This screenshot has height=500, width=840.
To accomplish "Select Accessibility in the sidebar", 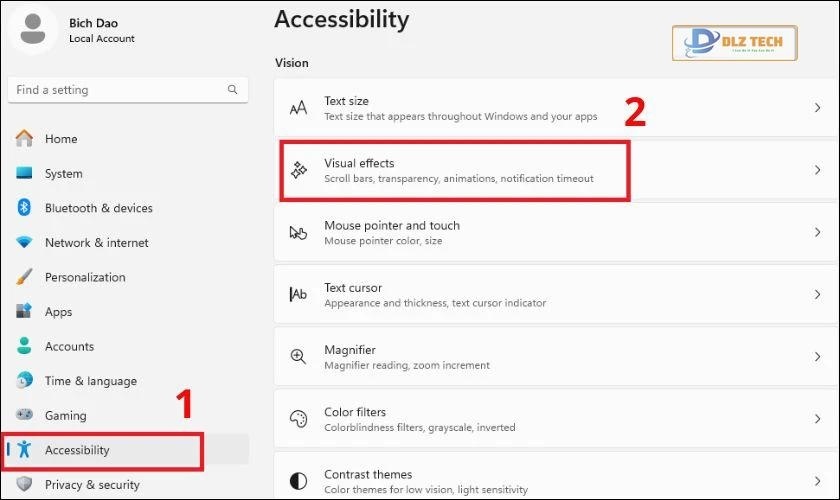I will (77, 451).
